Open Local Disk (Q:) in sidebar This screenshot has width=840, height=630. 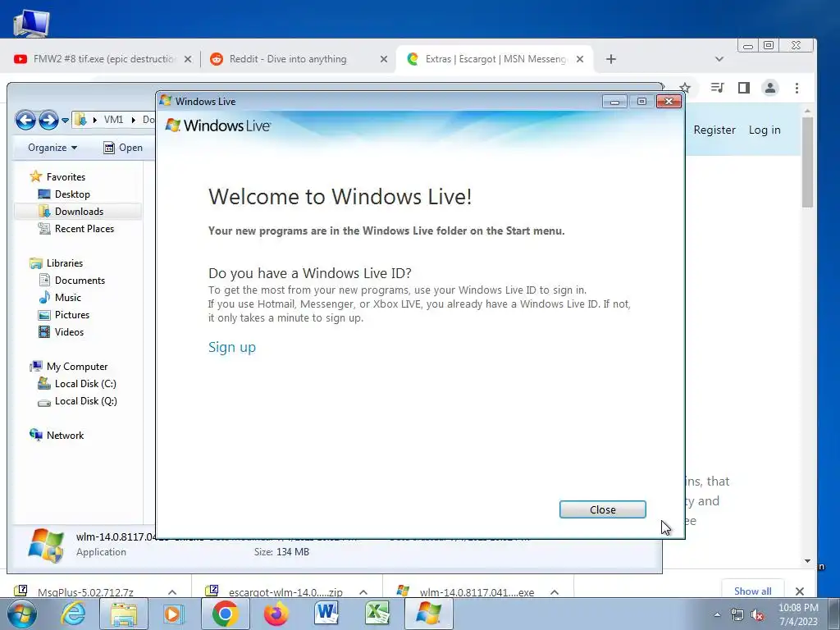click(77, 400)
